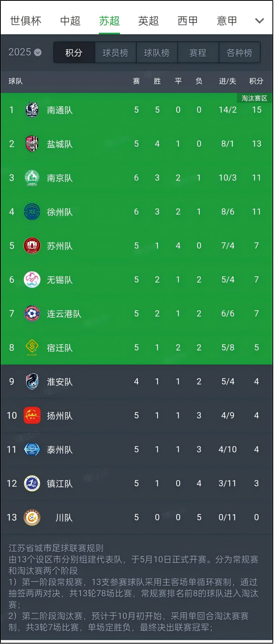Open the 连云港队 football crest
This screenshot has width=274, height=644.
(x=32, y=314)
